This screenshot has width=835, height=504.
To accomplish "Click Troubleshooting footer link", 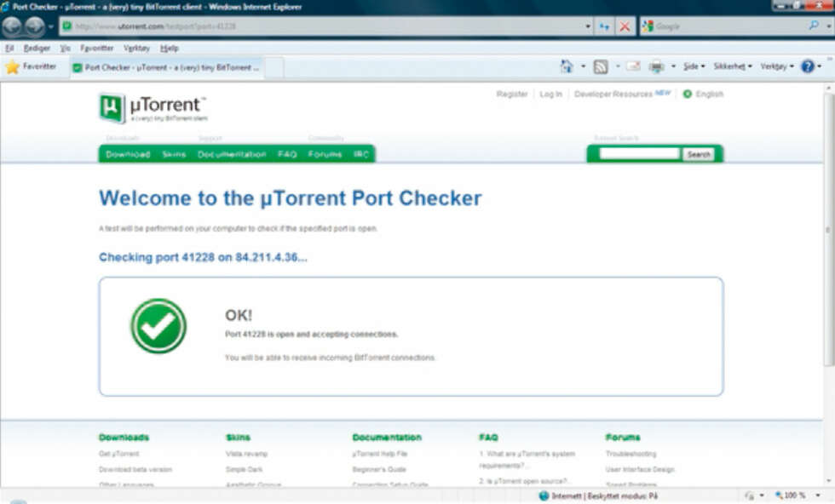I will [631, 454].
